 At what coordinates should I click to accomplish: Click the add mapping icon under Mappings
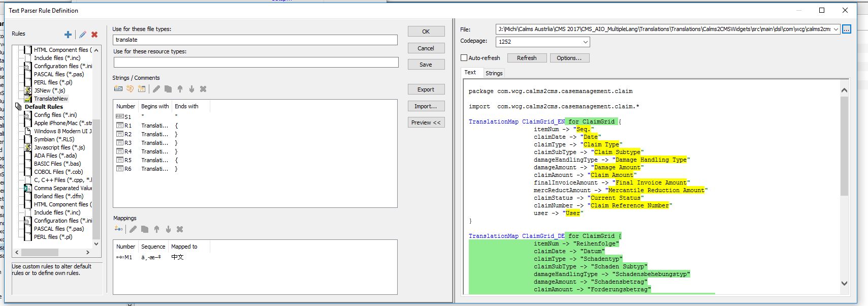tap(119, 229)
